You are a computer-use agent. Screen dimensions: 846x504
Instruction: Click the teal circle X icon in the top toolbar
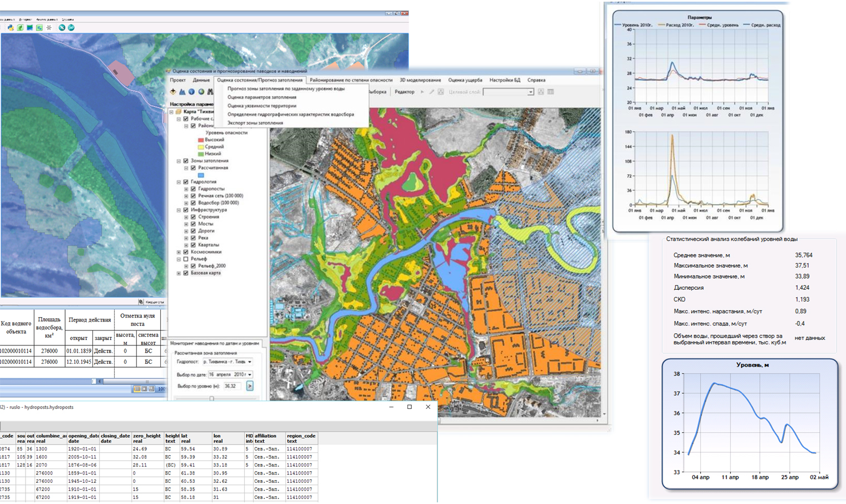(62, 27)
